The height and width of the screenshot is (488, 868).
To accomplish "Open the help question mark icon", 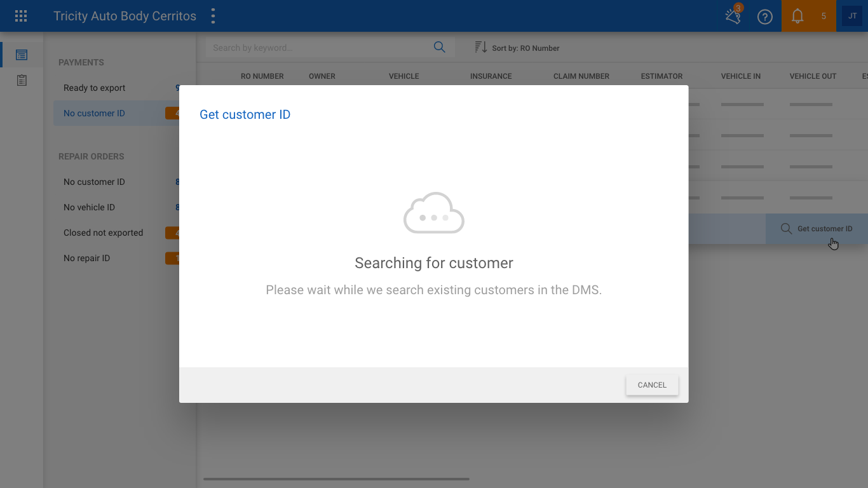I will point(764,17).
